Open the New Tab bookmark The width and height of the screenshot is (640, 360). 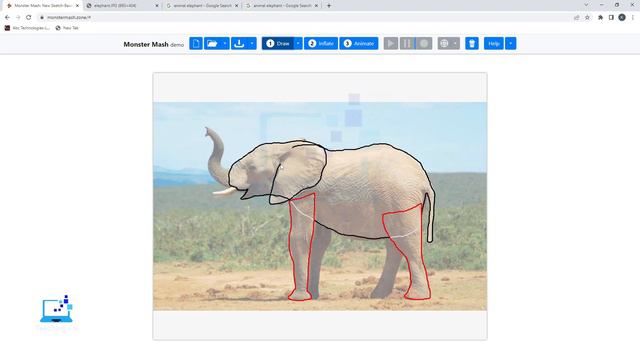pos(67,28)
